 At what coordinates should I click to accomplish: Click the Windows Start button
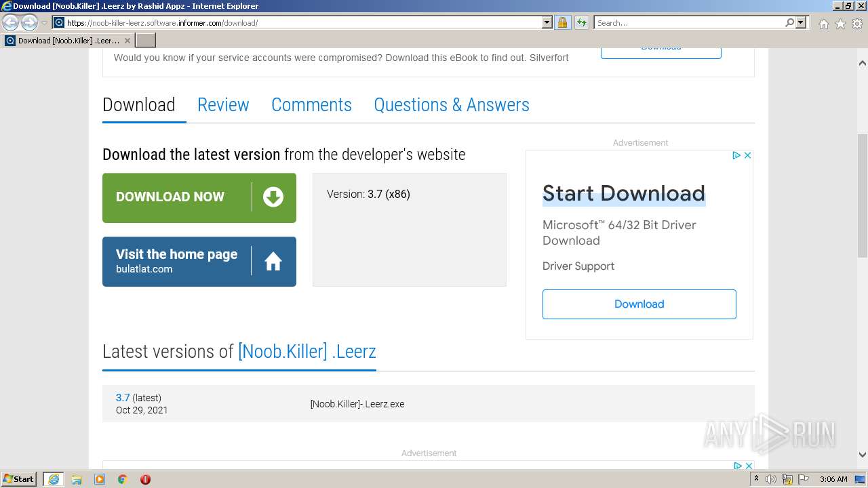pos(19,479)
